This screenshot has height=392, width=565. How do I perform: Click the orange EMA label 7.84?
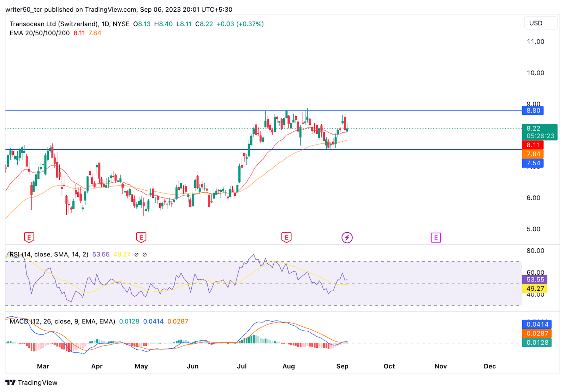(x=533, y=154)
